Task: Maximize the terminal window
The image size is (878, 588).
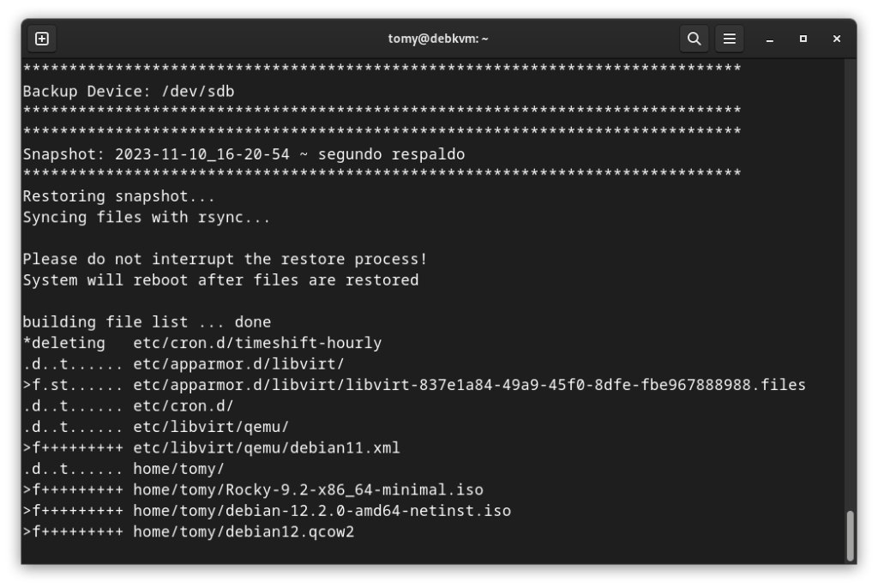Action: point(803,39)
